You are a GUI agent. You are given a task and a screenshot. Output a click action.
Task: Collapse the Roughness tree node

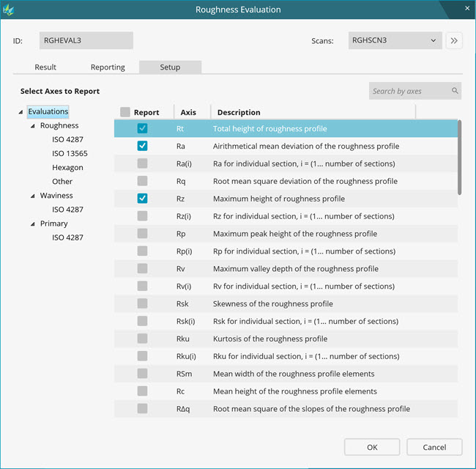pos(32,126)
